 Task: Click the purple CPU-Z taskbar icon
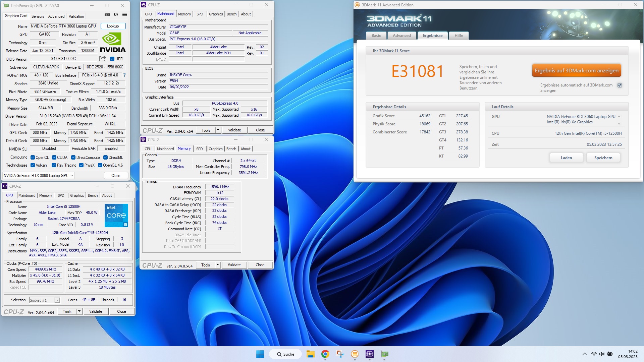point(370,354)
